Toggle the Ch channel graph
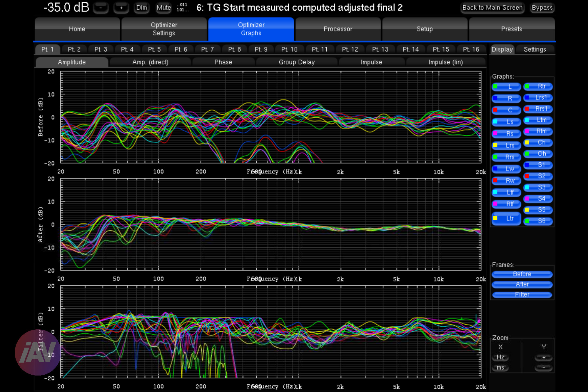This screenshot has width=588, height=392. pyautogui.click(x=538, y=142)
